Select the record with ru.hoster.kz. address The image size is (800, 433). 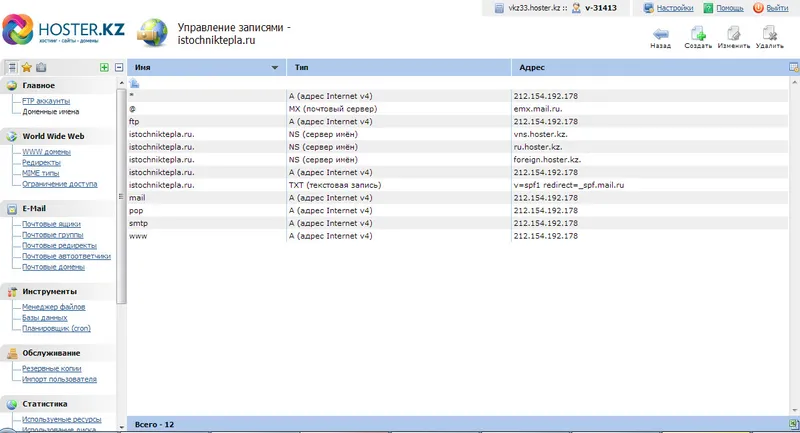coord(458,147)
